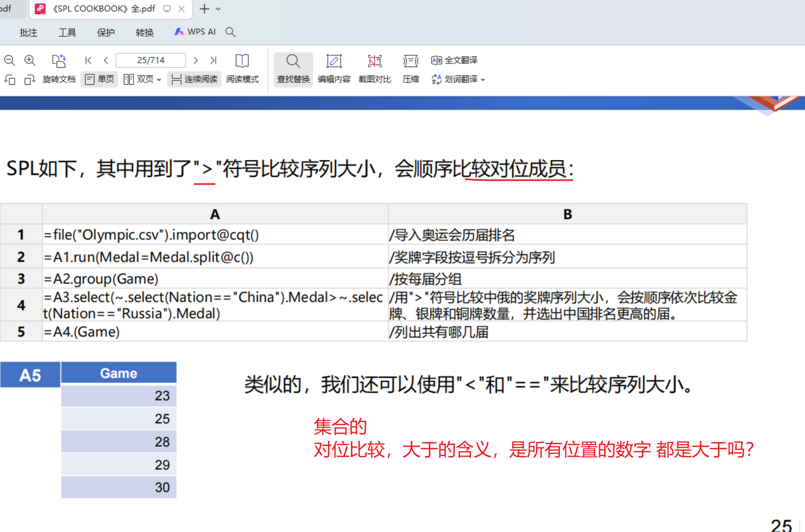The image size is (805, 532).
Task: Click the WPS AI button
Action: click(195, 32)
